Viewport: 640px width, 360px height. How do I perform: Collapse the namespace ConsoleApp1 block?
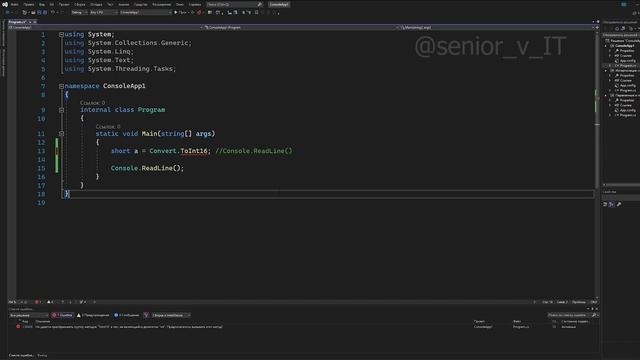click(x=61, y=86)
